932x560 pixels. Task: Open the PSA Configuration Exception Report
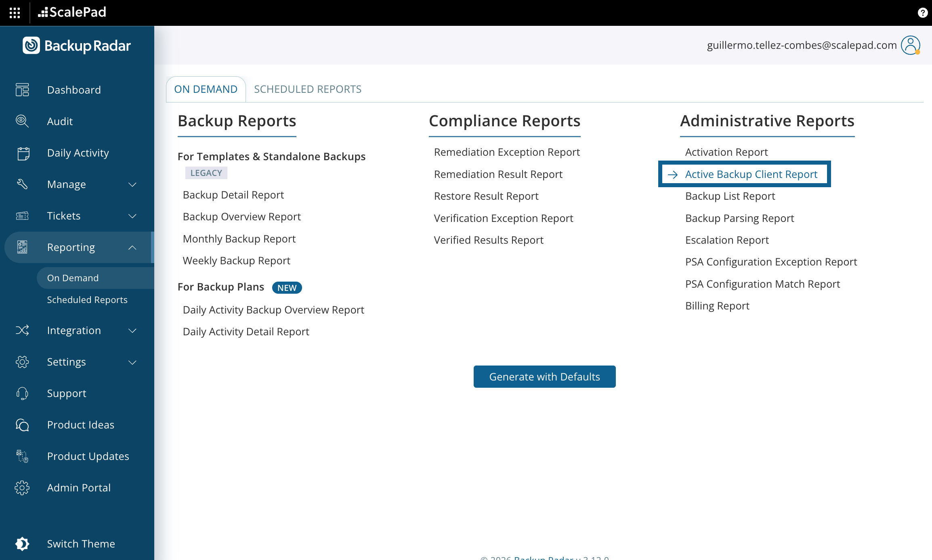[x=771, y=262]
